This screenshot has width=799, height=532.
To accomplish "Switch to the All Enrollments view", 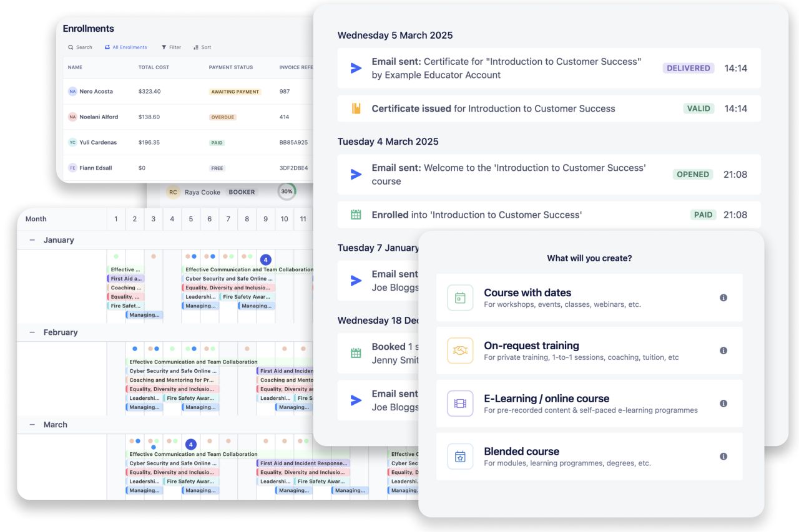I will [125, 47].
